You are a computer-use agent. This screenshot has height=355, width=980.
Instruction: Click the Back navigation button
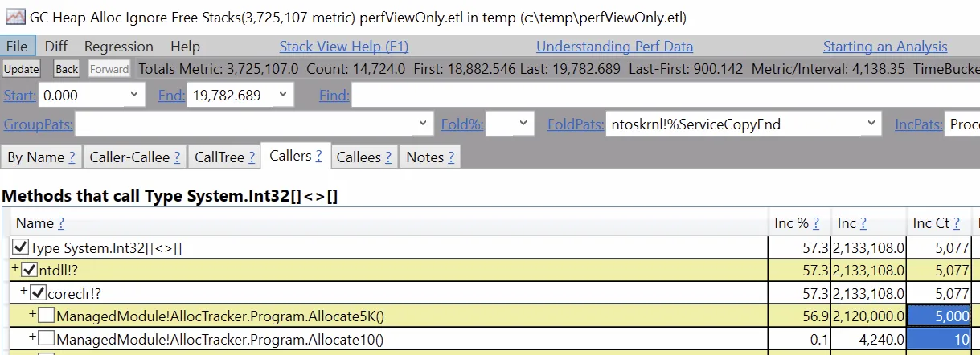coord(67,70)
